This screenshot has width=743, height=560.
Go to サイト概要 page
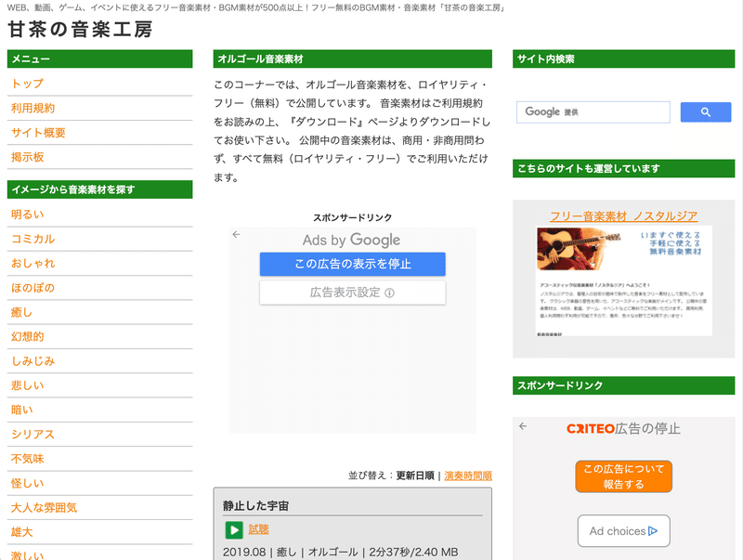click(38, 133)
